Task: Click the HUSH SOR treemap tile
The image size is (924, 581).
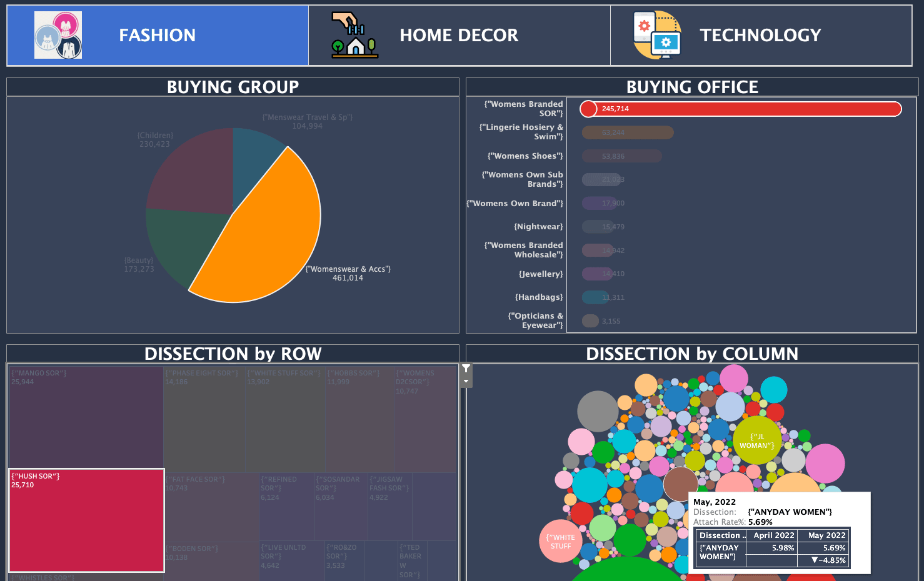Action: (86, 520)
